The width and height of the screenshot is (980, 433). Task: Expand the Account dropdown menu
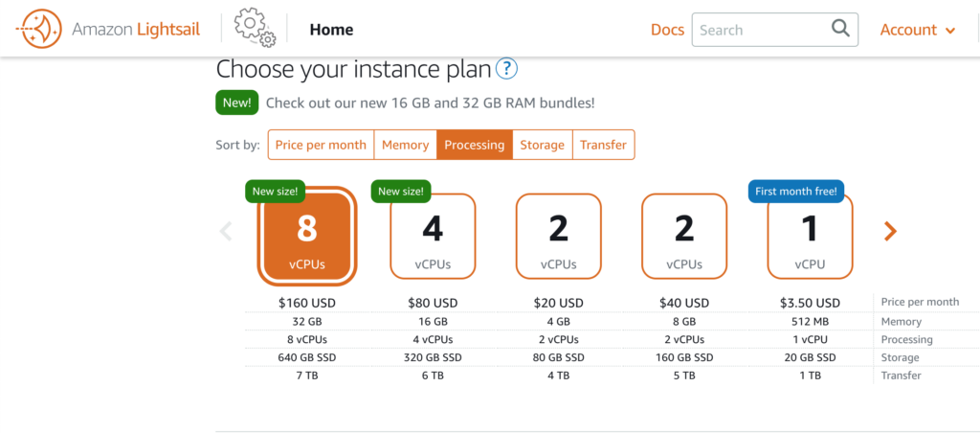pyautogui.click(x=918, y=30)
